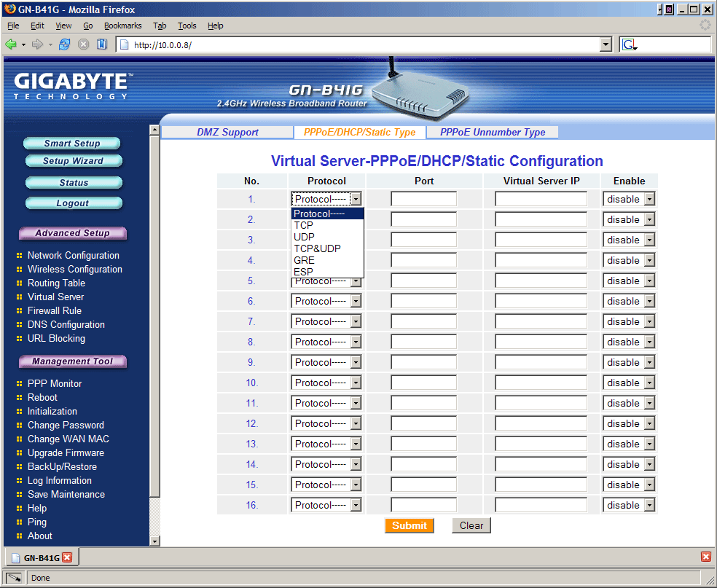Open the URL Blocking link

tap(56, 338)
